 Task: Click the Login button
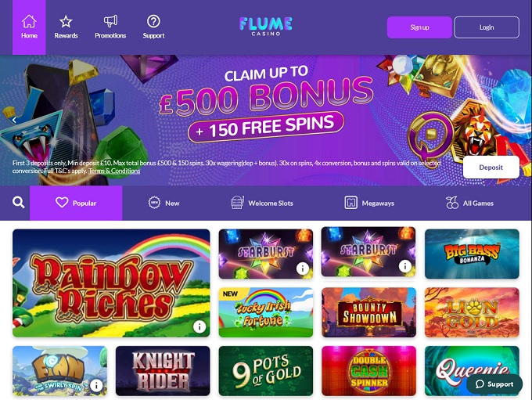(487, 27)
